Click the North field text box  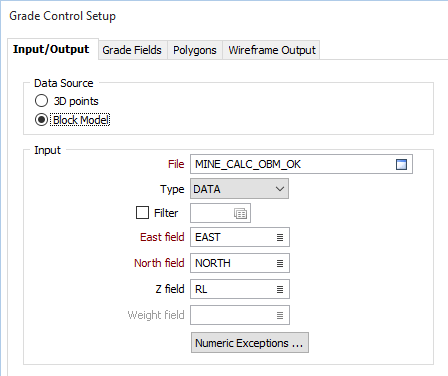(x=240, y=263)
